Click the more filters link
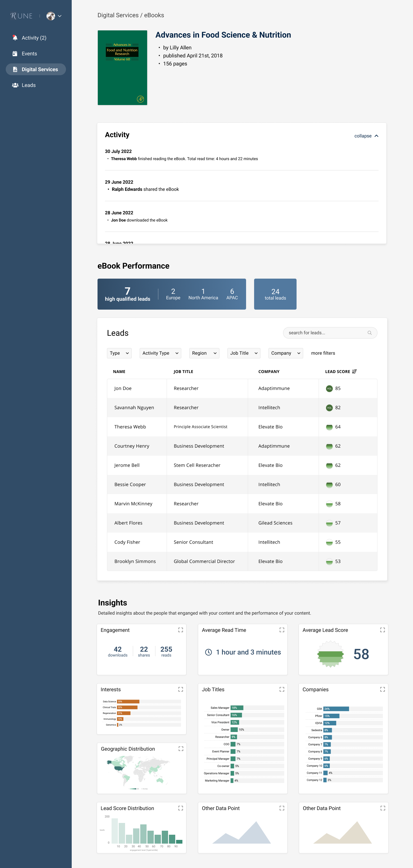Screen dimensions: 413x868 point(323,353)
